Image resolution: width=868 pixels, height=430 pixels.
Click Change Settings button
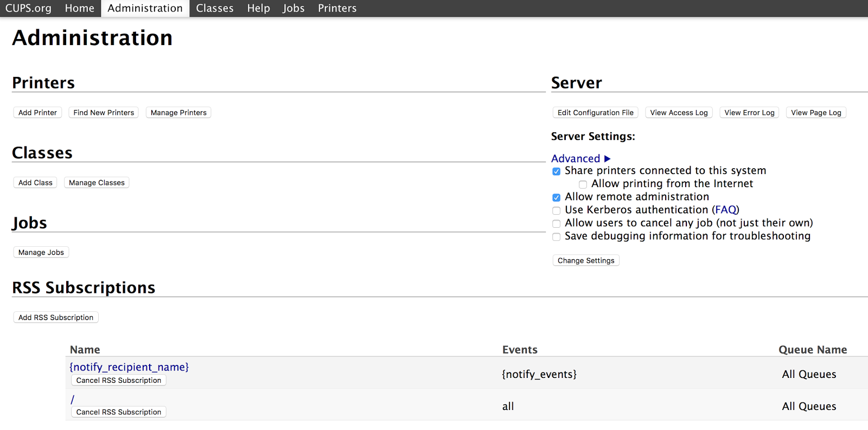586,261
